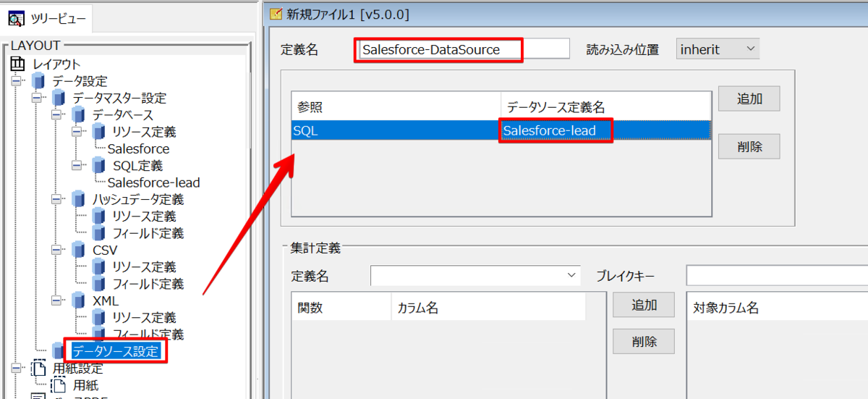Click the カラム名 column header
The height and width of the screenshot is (399, 868).
488,308
